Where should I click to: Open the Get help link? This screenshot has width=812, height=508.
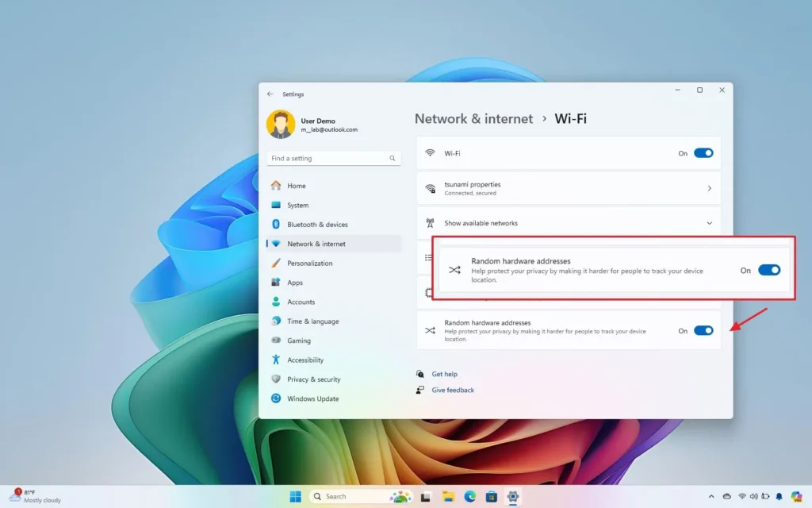click(x=444, y=374)
